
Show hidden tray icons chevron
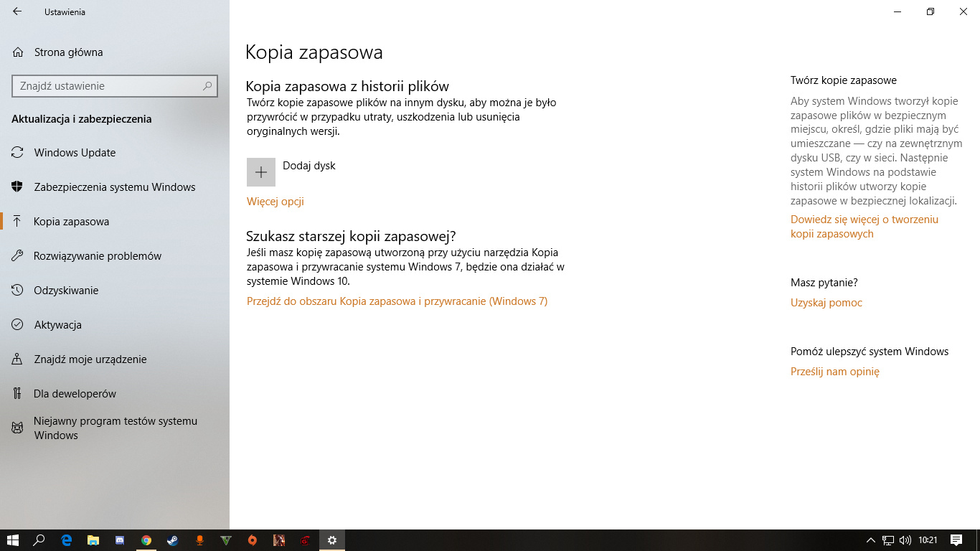tap(871, 540)
